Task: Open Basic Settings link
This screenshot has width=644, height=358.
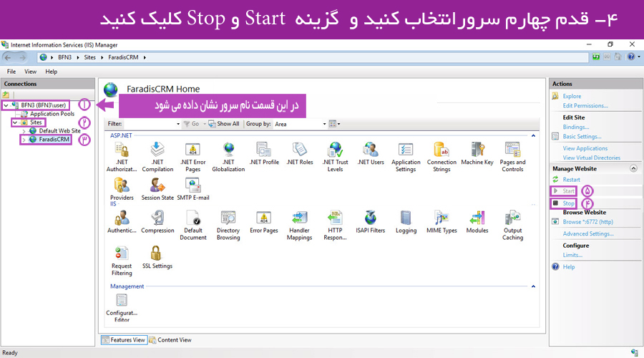Action: [582, 137]
